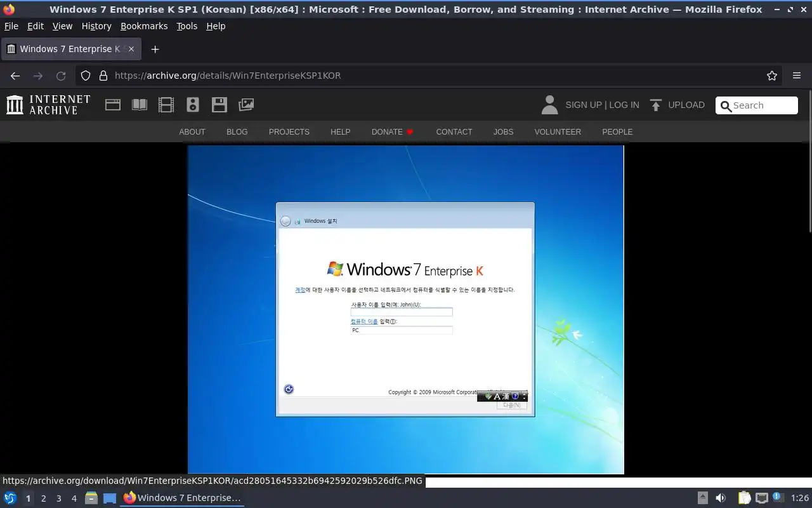Open a new browser tab
The width and height of the screenshot is (812, 508).
[x=155, y=49]
